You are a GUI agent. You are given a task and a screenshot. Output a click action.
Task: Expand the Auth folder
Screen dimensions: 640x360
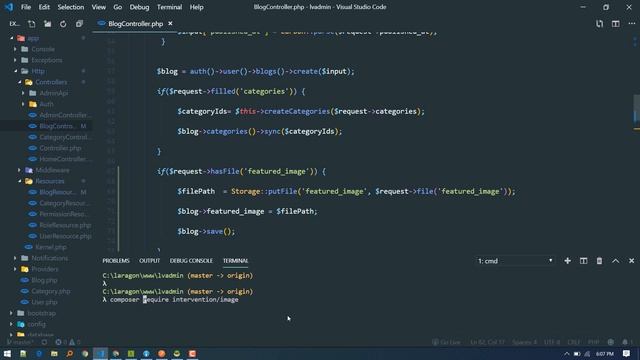click(47, 104)
